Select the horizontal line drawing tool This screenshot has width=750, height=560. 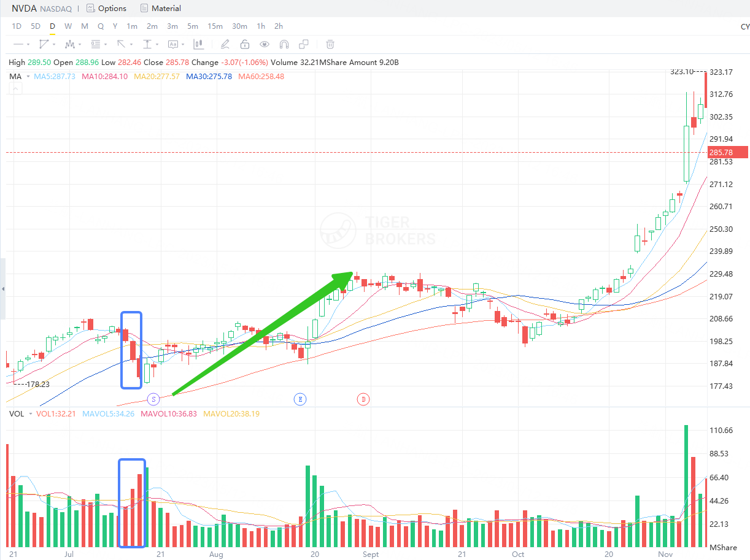[18, 44]
